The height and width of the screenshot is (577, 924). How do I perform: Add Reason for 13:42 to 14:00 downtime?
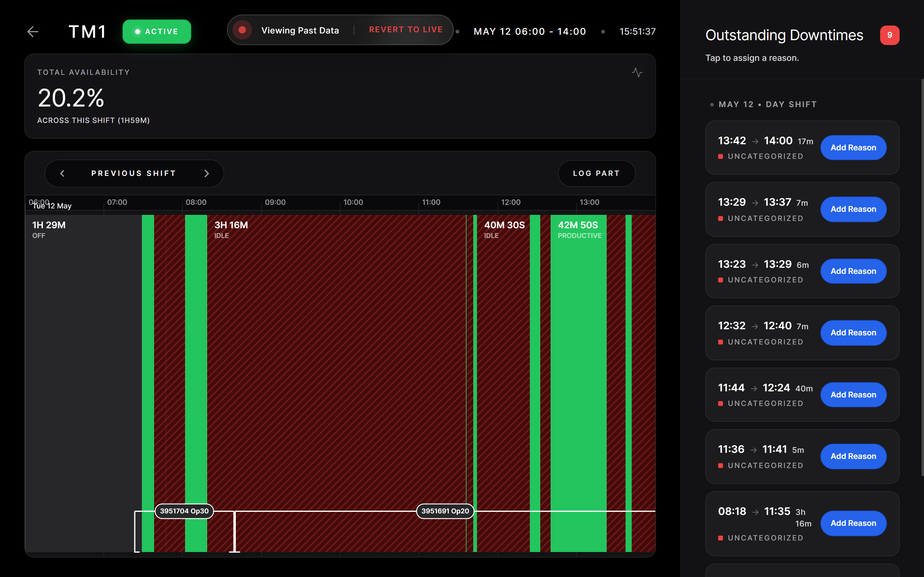click(x=853, y=148)
